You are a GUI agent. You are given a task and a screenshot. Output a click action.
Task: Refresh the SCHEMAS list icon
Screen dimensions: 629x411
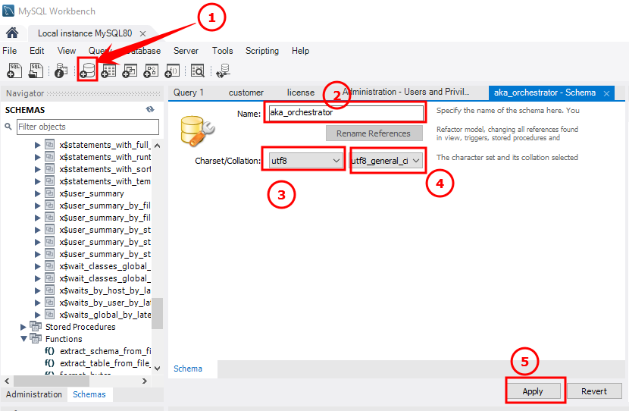click(x=150, y=109)
